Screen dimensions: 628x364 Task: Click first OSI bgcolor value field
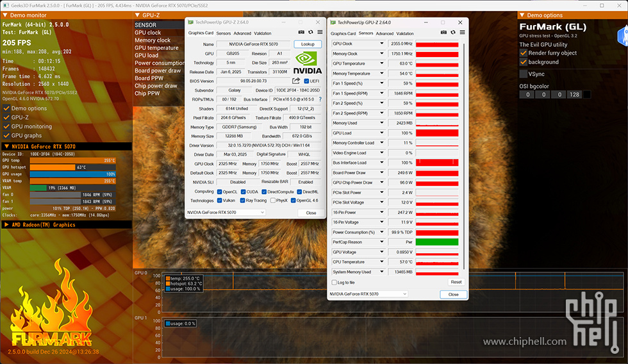pos(527,94)
